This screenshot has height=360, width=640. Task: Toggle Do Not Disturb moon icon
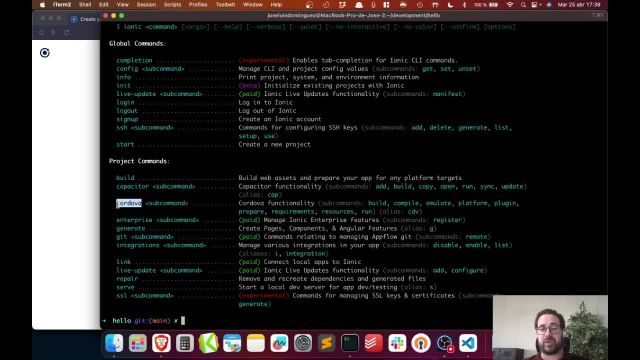coord(450,5)
